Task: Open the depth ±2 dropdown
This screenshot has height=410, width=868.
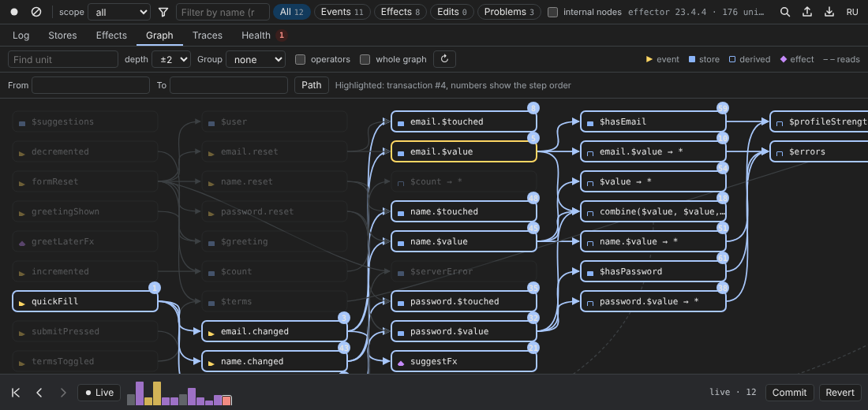Action: click(x=171, y=59)
